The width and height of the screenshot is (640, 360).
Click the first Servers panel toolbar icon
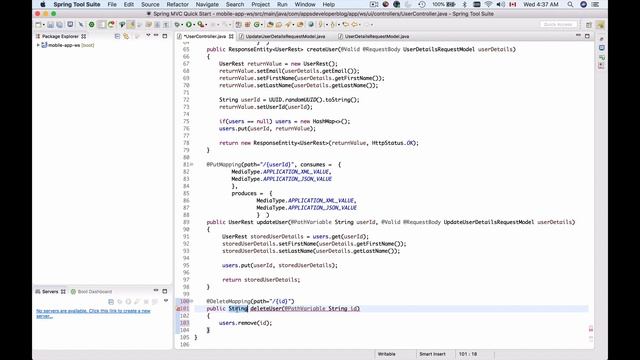tap(111, 302)
